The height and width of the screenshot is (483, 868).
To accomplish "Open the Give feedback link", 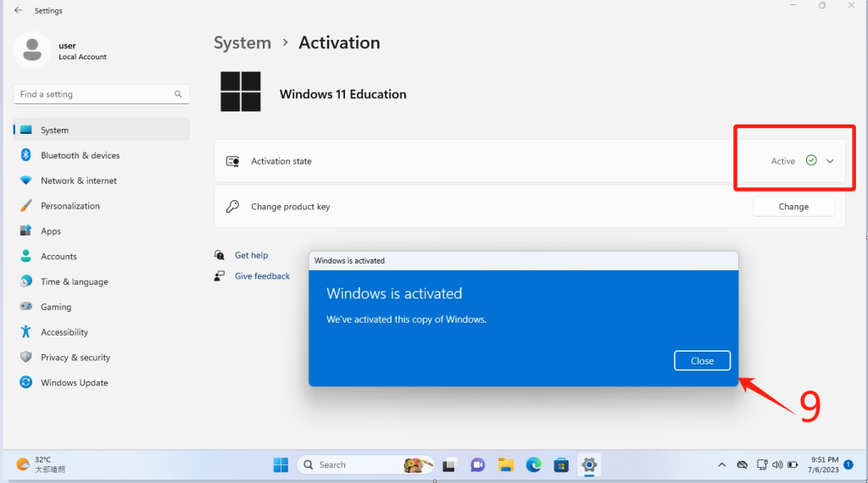I will (x=262, y=276).
